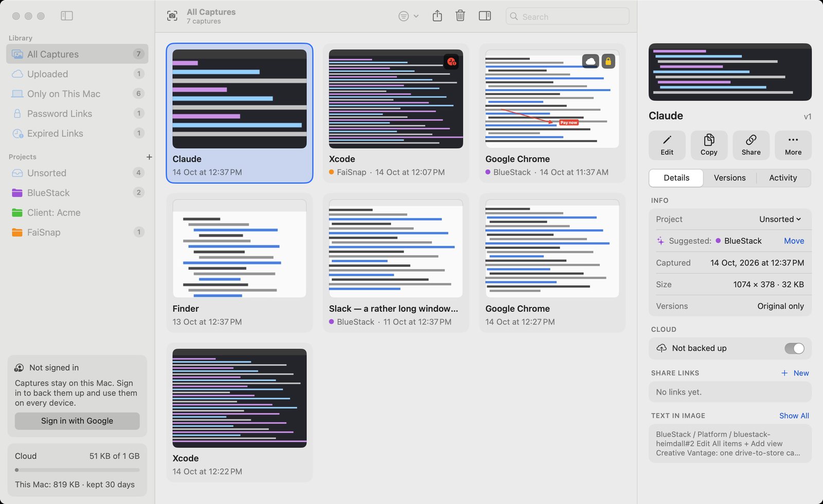Switch to the Versions tab

click(729, 178)
